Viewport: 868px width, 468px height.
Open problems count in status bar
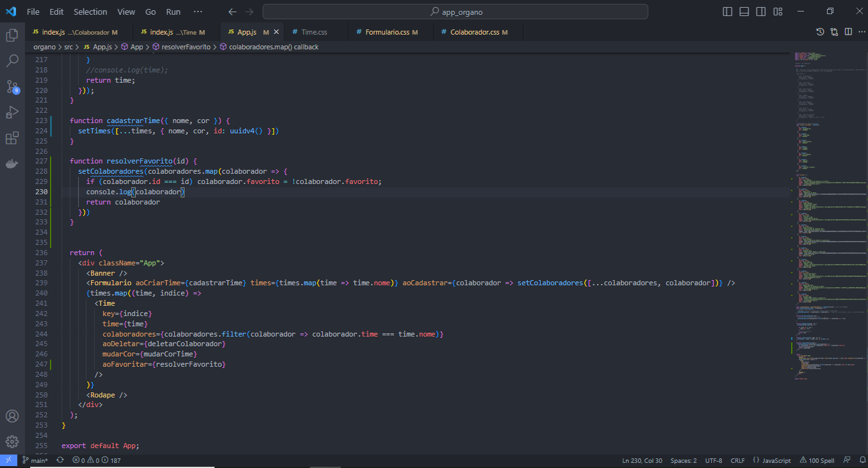coord(96,460)
